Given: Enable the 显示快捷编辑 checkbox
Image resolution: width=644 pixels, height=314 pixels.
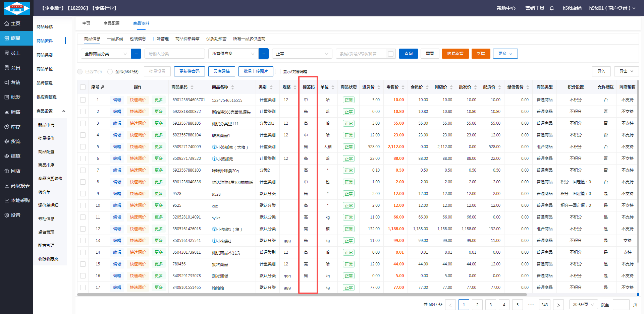Looking at the screenshot, I should [278, 71].
